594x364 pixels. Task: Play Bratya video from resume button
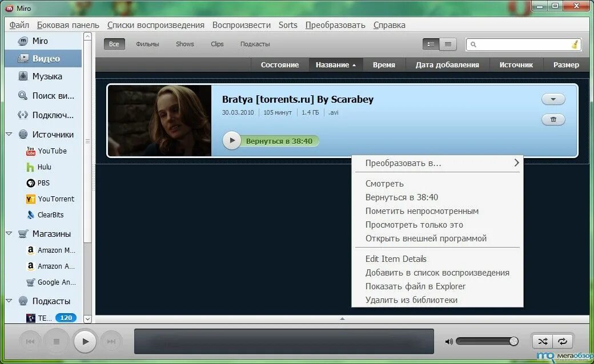(232, 141)
